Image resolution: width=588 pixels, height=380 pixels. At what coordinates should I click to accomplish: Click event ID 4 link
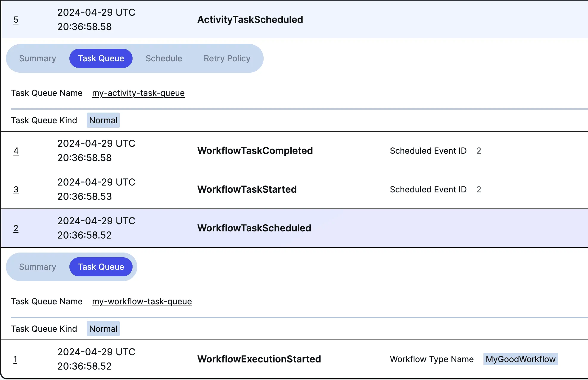pyautogui.click(x=16, y=151)
